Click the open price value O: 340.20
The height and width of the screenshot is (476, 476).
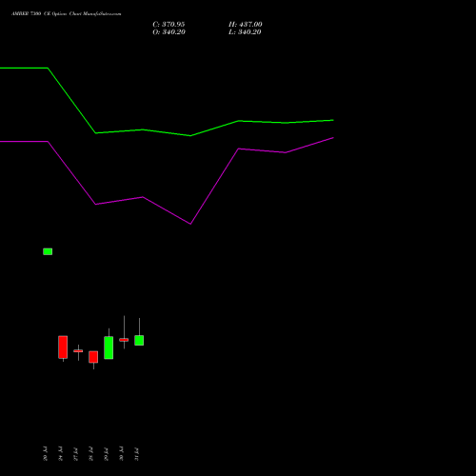[169, 32]
